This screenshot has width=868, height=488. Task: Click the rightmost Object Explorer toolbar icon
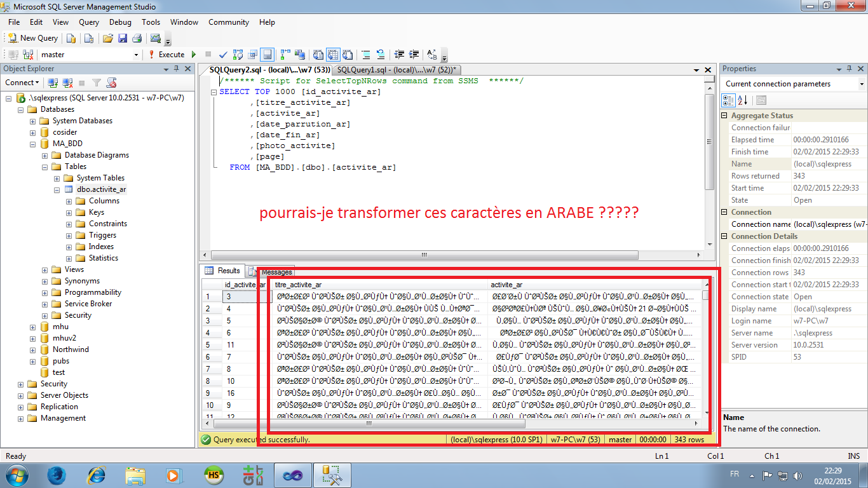pos(111,83)
